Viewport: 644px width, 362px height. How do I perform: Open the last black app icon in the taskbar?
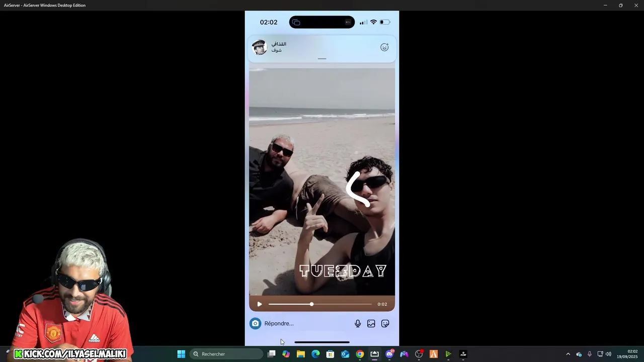[463, 354]
